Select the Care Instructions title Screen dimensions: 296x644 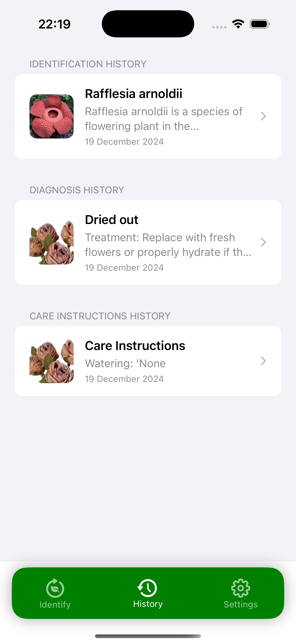[x=135, y=346]
